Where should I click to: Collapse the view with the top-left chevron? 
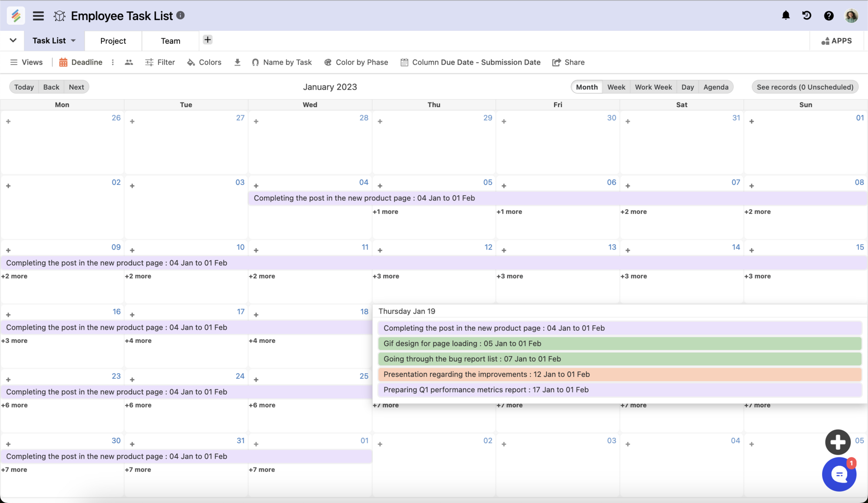click(x=13, y=40)
